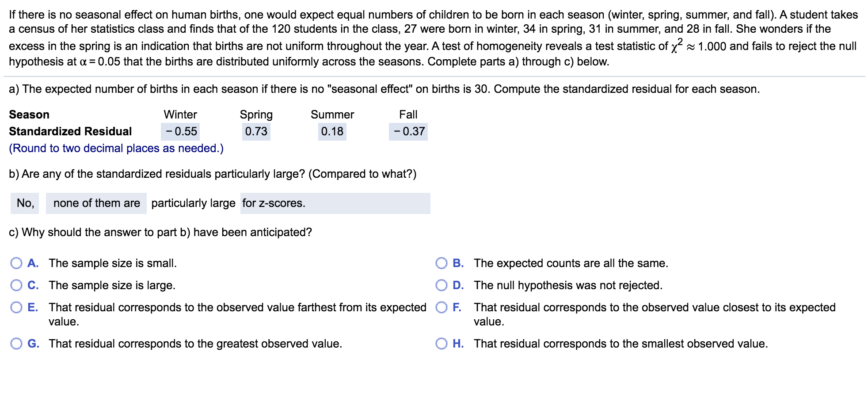868x413 pixels.
Task: Click the Fall residual field showing -0.37
Action: 408,132
